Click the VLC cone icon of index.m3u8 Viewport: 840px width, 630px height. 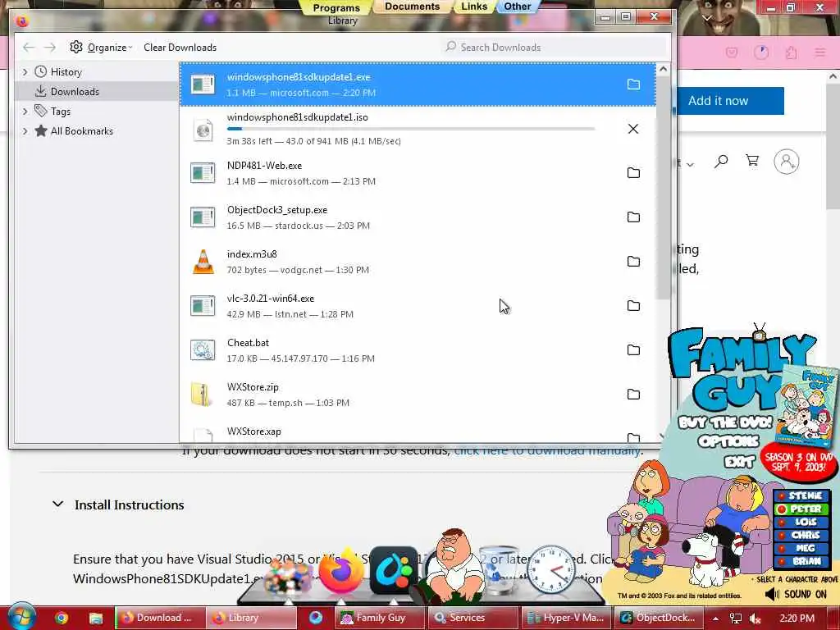click(203, 262)
